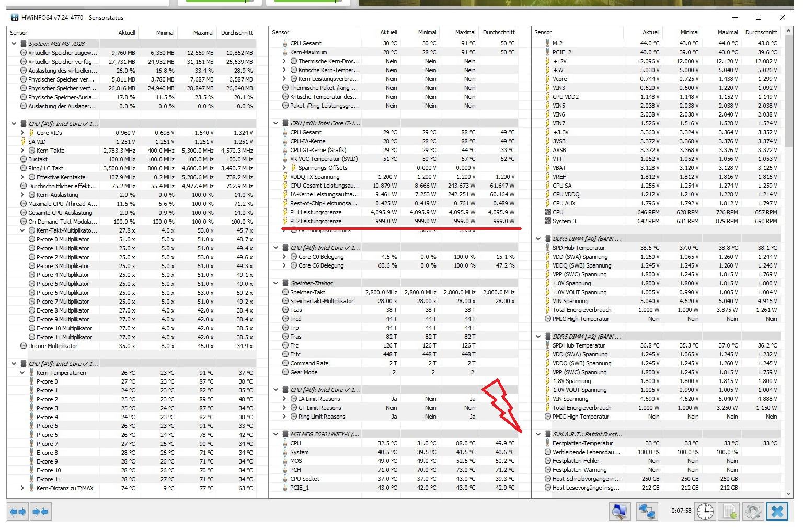Viewport: 803px width, 532px height.
Task: Open the monitor with magnifier icon
Action: click(x=620, y=512)
